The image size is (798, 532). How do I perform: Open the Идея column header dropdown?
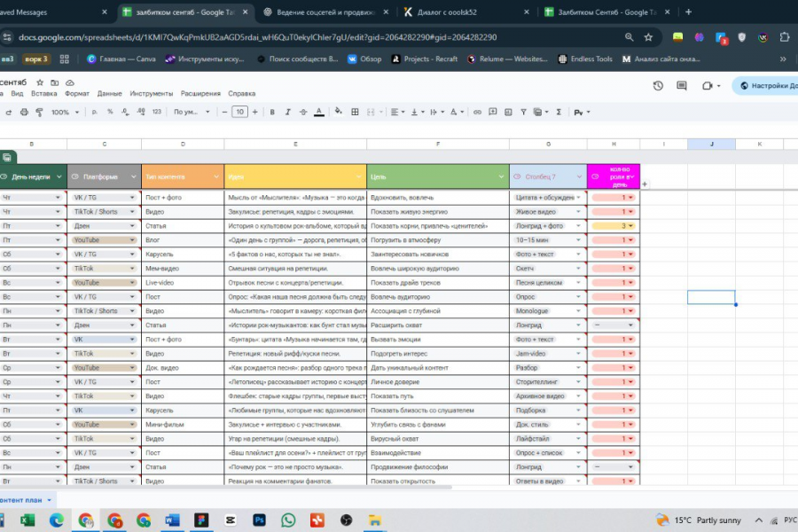(358, 176)
